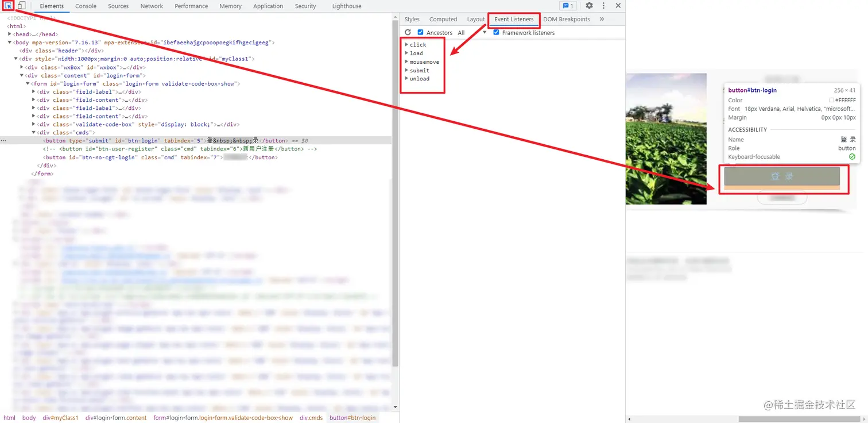
Task: Open the DOM Breakpoints sidebar tab
Action: (567, 19)
